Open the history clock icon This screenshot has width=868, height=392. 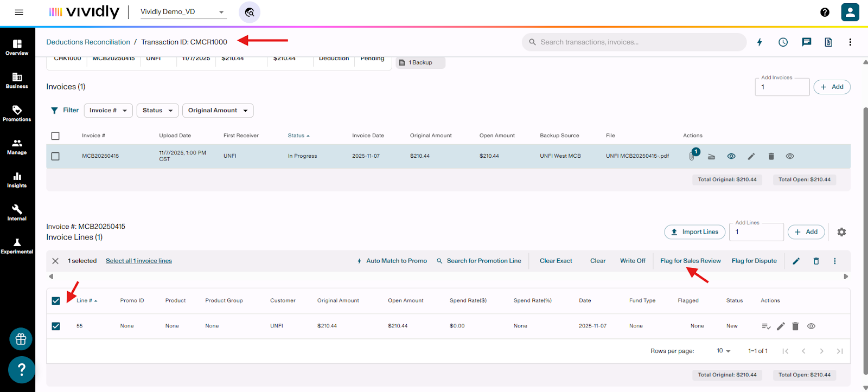[x=783, y=42]
